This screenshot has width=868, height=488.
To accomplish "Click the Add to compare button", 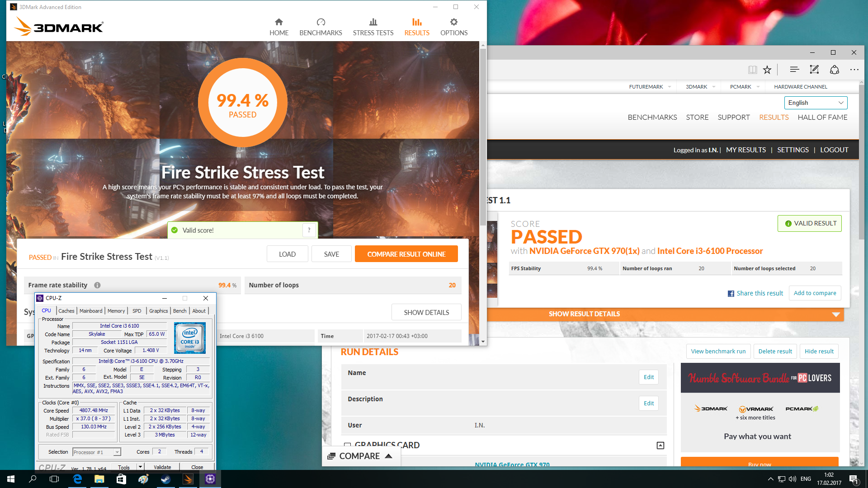I will 815,293.
